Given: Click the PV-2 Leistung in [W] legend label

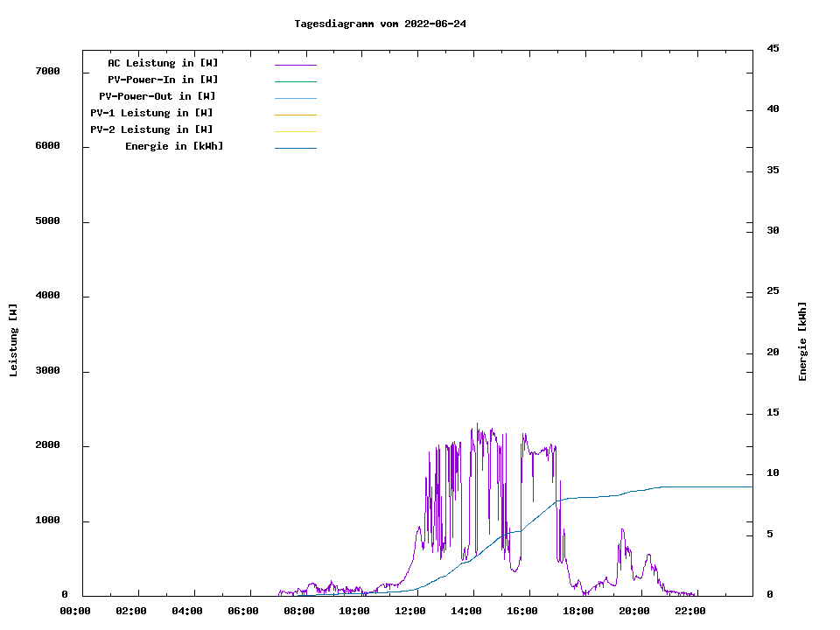Looking at the screenshot, I should click(x=151, y=129).
